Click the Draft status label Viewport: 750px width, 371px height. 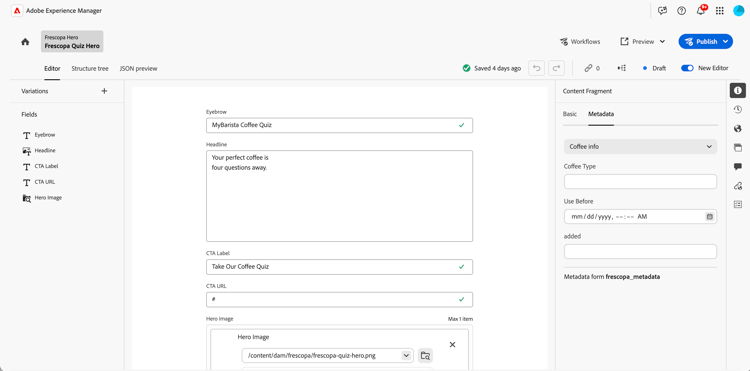coord(659,68)
